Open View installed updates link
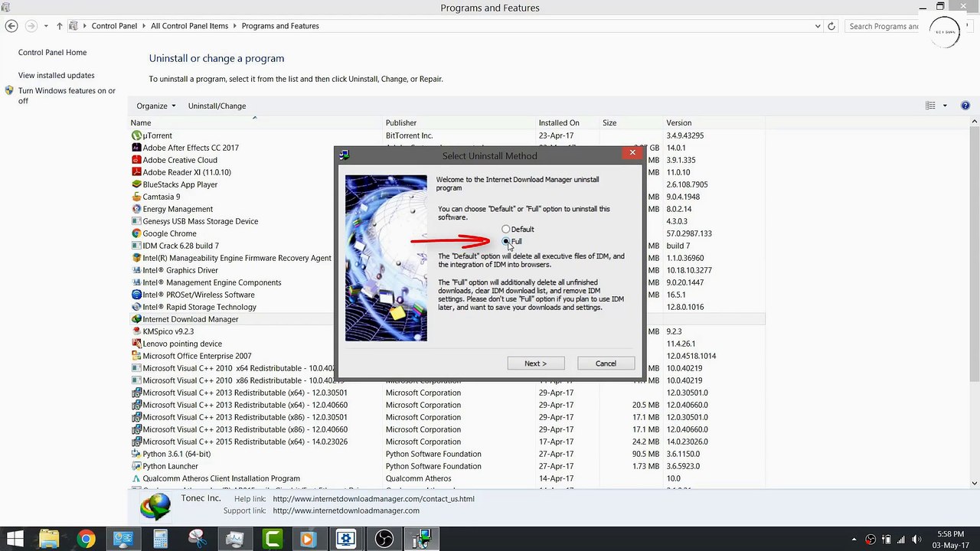980x551 pixels. click(57, 76)
